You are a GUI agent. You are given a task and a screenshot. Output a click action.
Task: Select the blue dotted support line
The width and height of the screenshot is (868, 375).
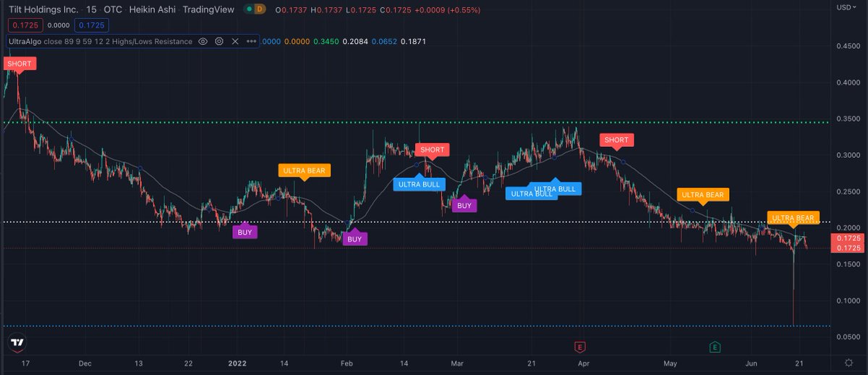[x=416, y=326]
